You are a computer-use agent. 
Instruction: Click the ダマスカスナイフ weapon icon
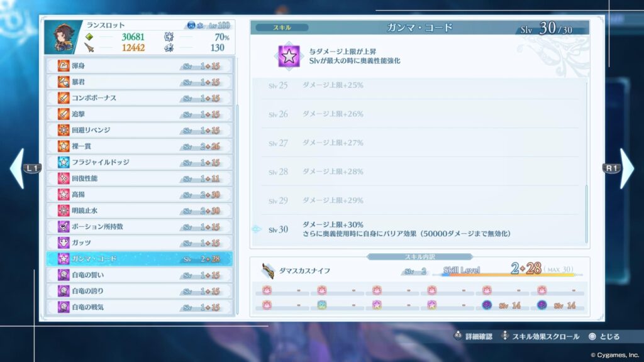pyautogui.click(x=269, y=270)
